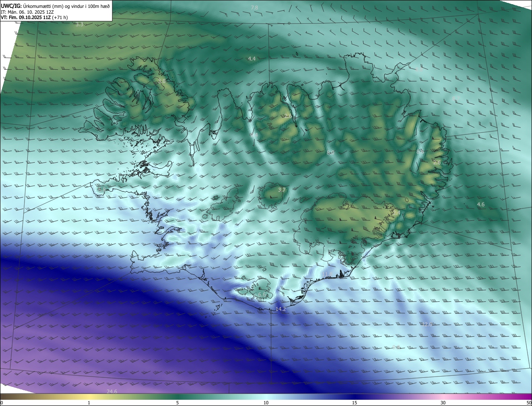Click the 0 tick on the color scale
Image resolution: width=532 pixels, height=406 pixels.
(2, 403)
